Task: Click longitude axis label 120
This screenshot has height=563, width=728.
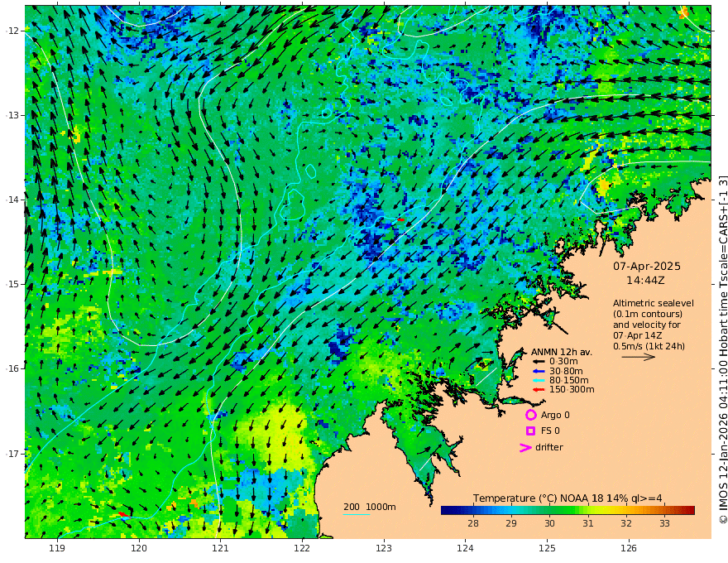Action: tap(139, 549)
